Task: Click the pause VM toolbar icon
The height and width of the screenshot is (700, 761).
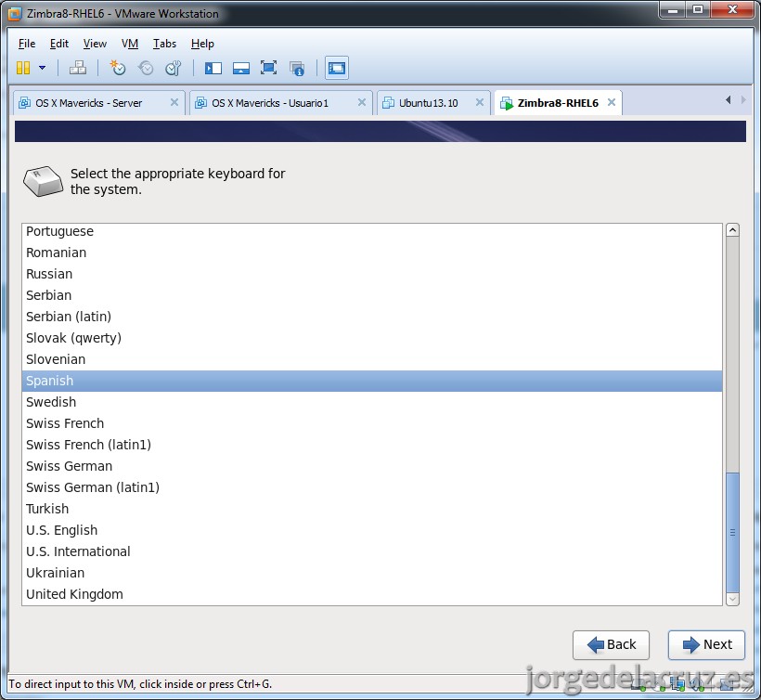Action: 23,68
